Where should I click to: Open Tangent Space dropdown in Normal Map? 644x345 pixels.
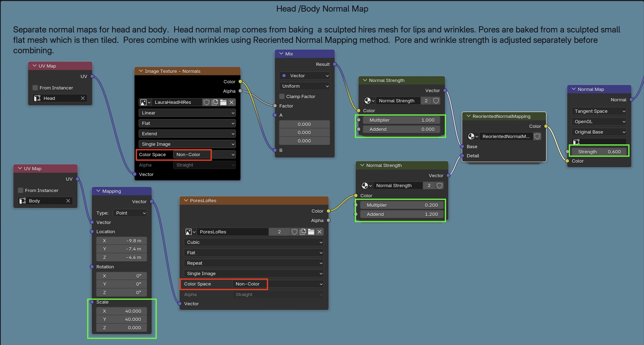pos(599,111)
